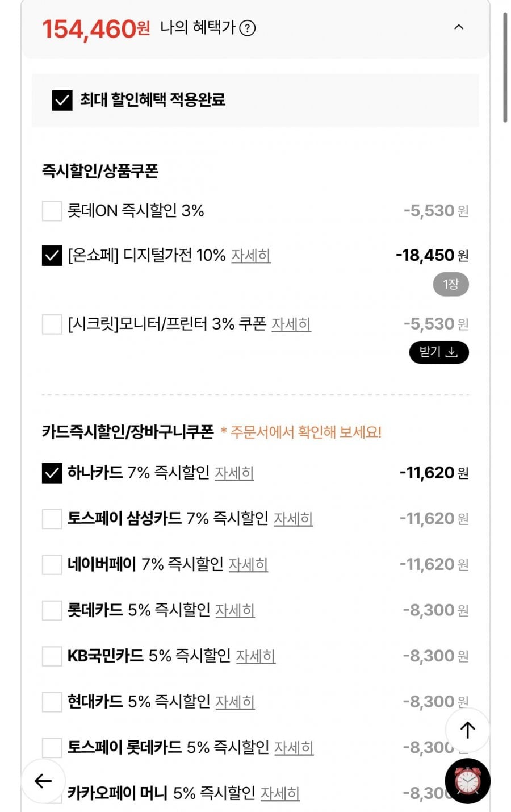Click the 1장 coupon count badge
511x812 pixels.
450,284
